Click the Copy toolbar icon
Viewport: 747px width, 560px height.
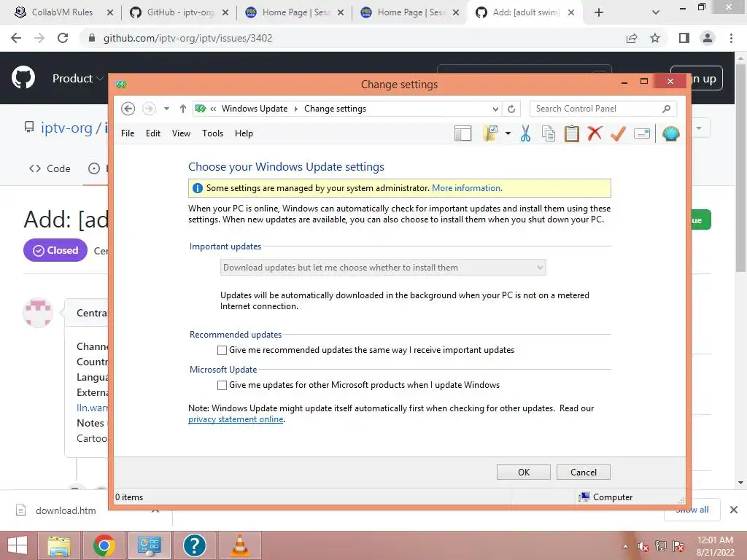click(549, 134)
